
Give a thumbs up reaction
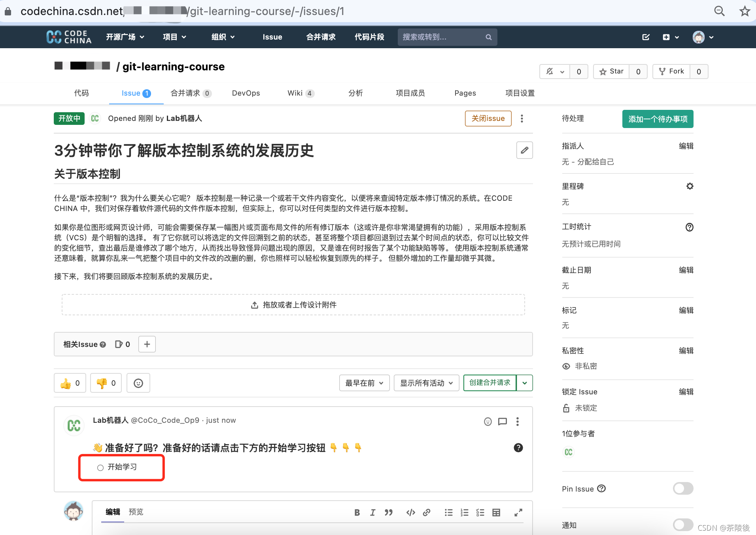70,382
